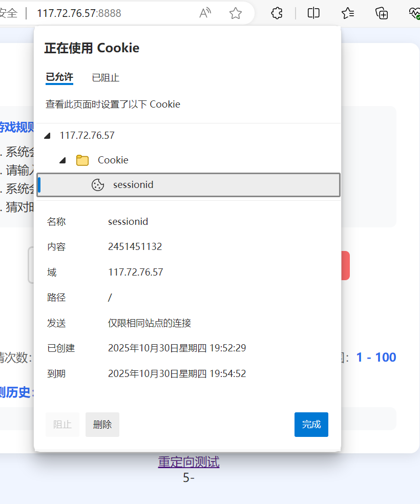Click the 1 - 100 range link
The height and width of the screenshot is (504, 420).
tap(375, 357)
